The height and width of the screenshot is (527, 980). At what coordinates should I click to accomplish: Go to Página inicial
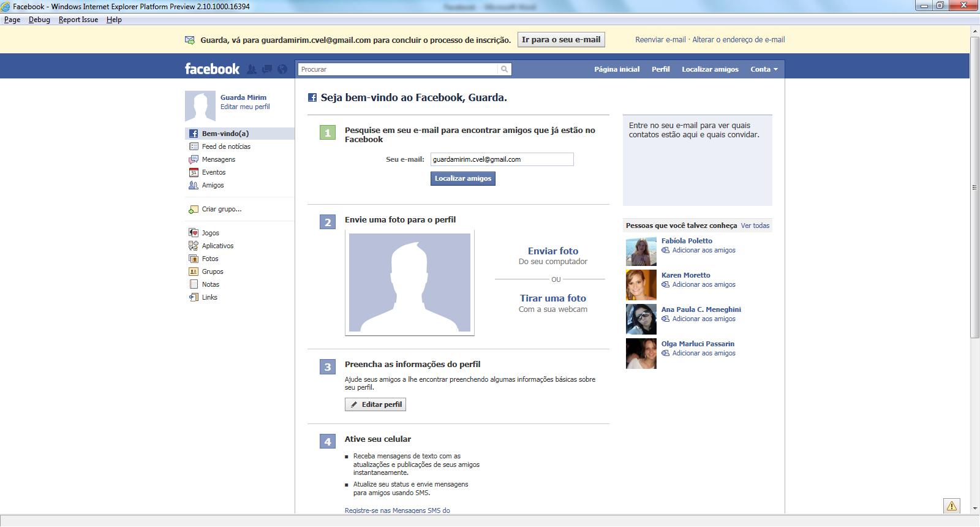coord(617,69)
